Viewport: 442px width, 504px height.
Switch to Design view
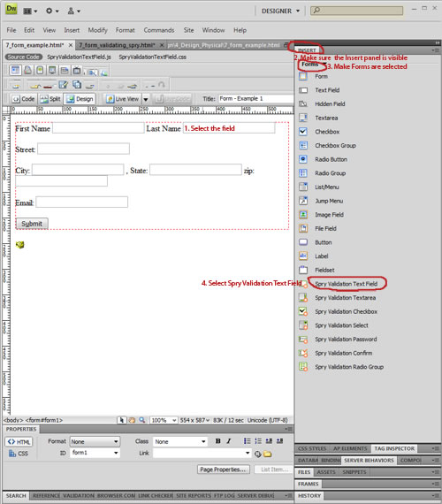click(x=80, y=99)
